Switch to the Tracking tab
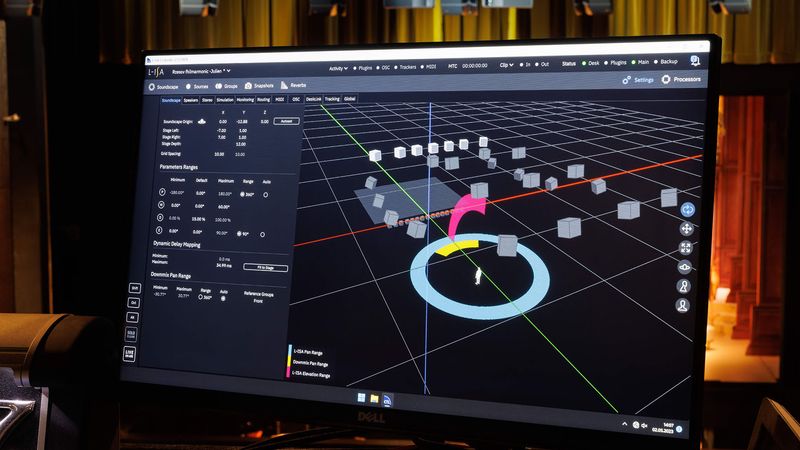This screenshot has width=800, height=450. click(x=332, y=99)
